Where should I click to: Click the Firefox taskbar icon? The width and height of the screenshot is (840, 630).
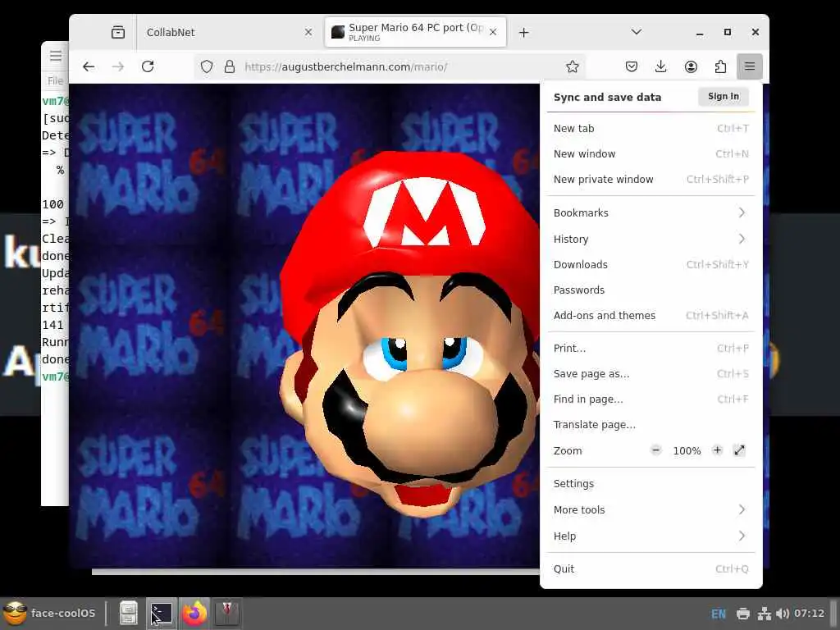[x=194, y=613]
